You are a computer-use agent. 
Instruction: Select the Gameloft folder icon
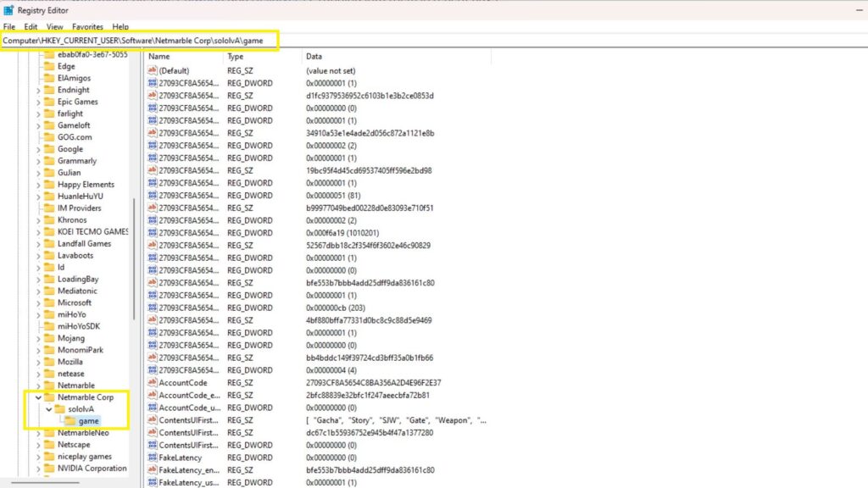(x=49, y=125)
